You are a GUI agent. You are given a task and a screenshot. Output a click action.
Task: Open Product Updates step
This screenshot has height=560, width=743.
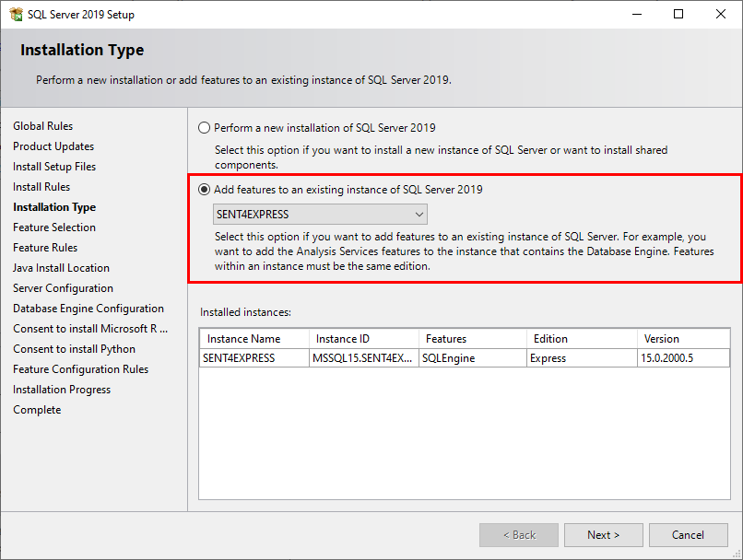[x=53, y=146]
